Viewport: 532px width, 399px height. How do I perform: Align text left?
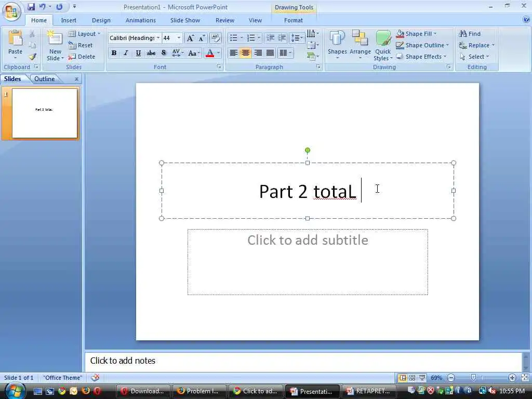pyautogui.click(x=233, y=53)
